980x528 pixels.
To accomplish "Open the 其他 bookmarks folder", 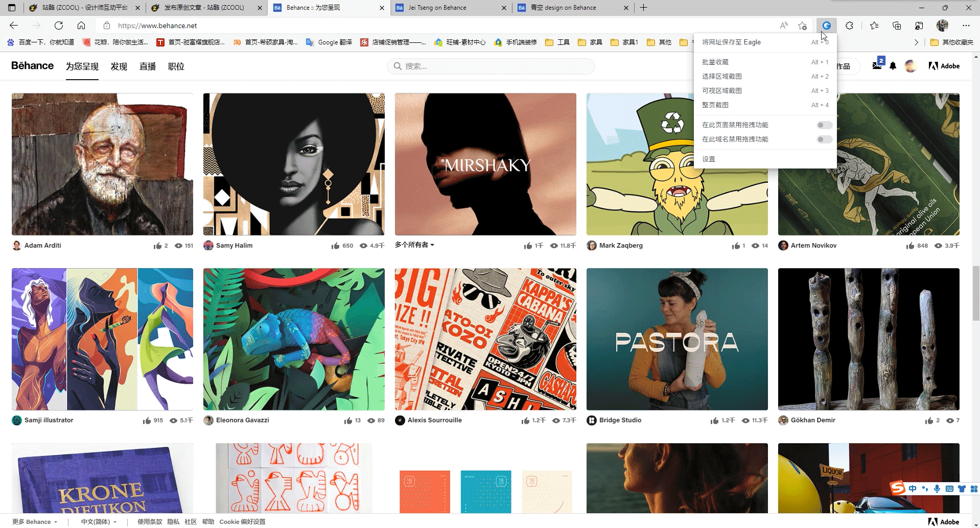I will [659, 42].
